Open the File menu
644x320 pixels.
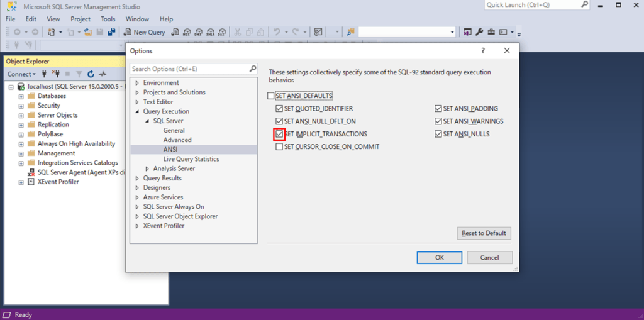pos(10,19)
